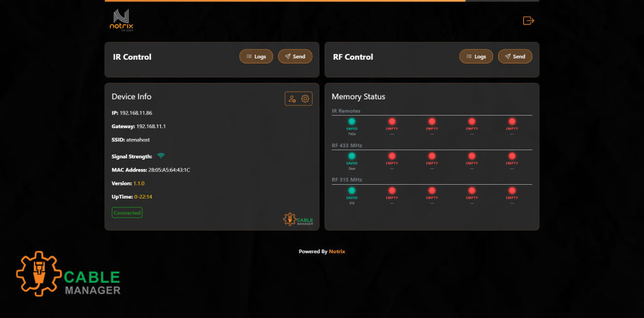Open the gear settings icon in Device Info
The height and width of the screenshot is (318, 644).
pyautogui.click(x=306, y=99)
